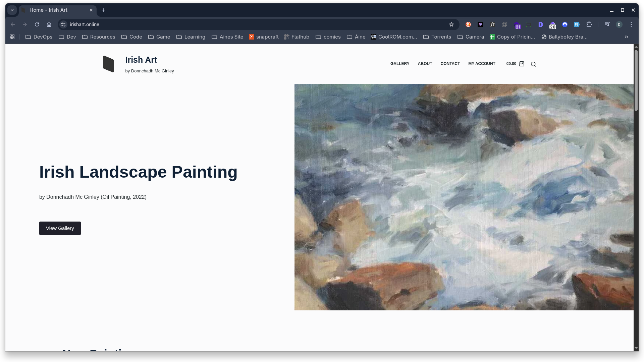Bookmark this page with the star icon
644x362 pixels.
[451, 24]
